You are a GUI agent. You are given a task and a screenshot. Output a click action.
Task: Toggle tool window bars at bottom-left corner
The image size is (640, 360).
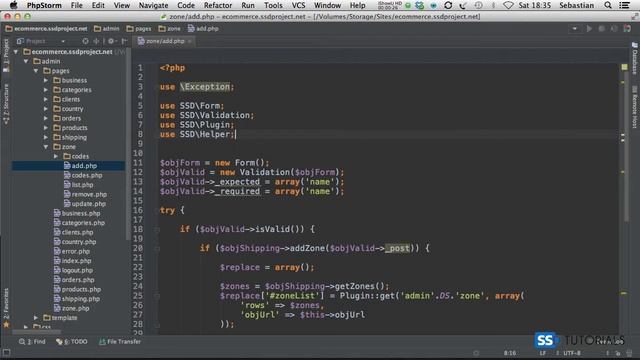point(6,353)
